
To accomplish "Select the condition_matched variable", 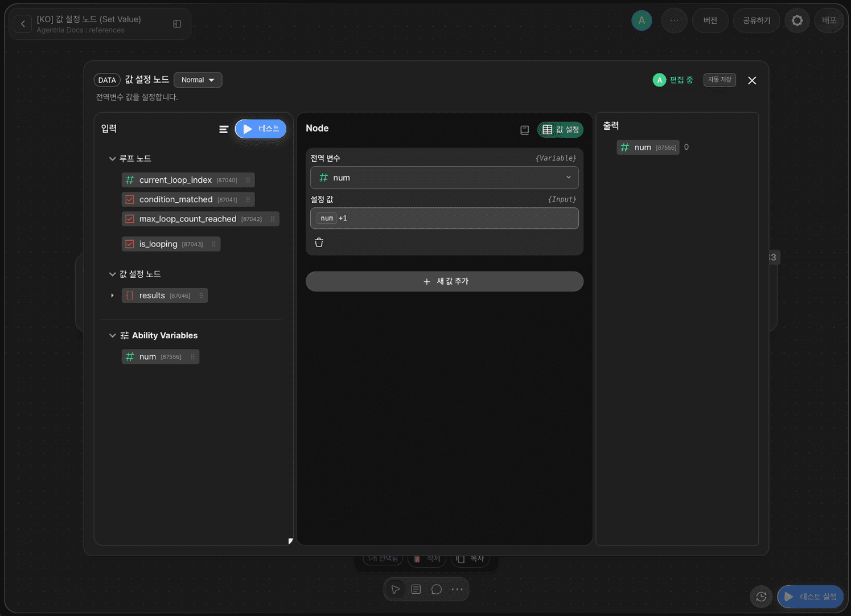I will pyautogui.click(x=188, y=199).
